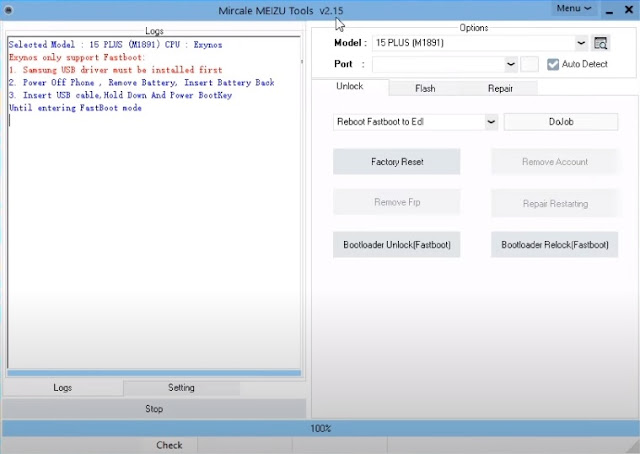Click Bootloader Relock(Fastboot) button
The width and height of the screenshot is (640, 454).
point(555,245)
